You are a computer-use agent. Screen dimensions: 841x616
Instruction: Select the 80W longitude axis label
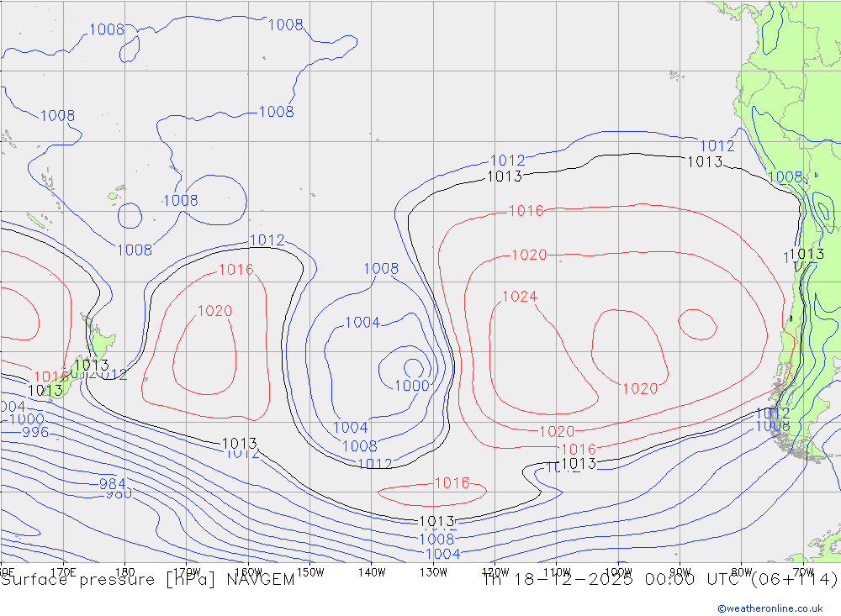click(742, 571)
